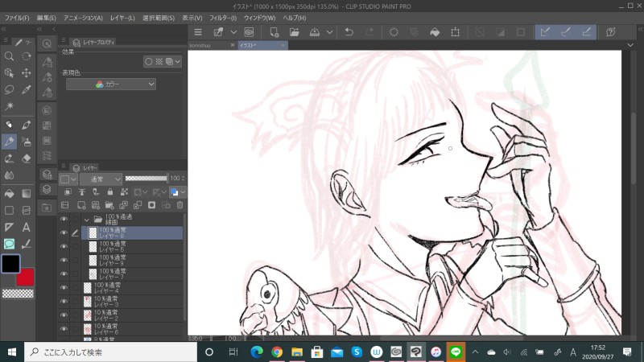Viewport: 644px width, 362px height.
Task: Select the Move layer tool
Action: point(27,73)
